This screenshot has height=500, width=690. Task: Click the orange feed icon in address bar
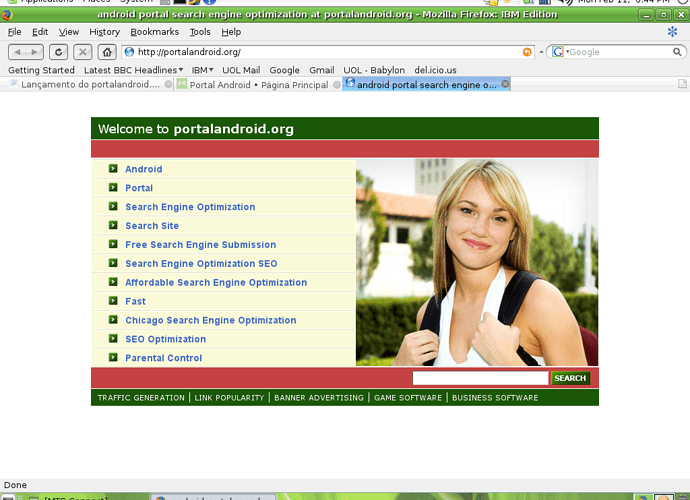[x=527, y=52]
